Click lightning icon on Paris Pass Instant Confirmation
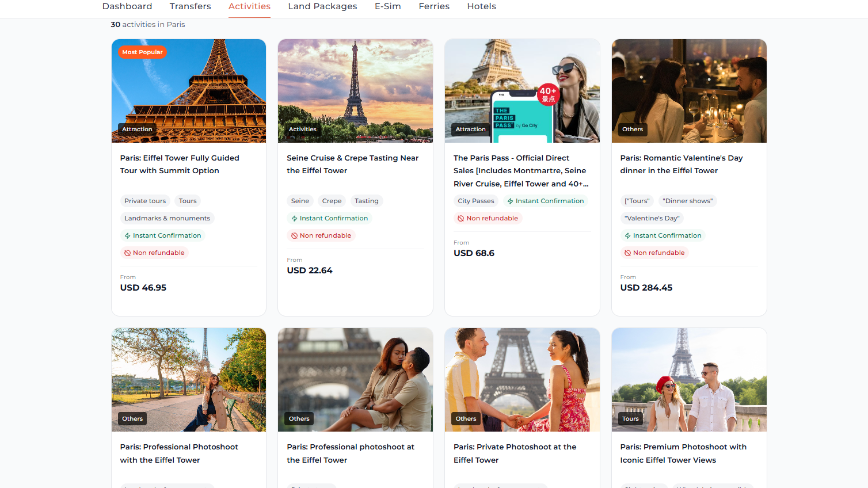This screenshot has width=868, height=488. point(510,201)
